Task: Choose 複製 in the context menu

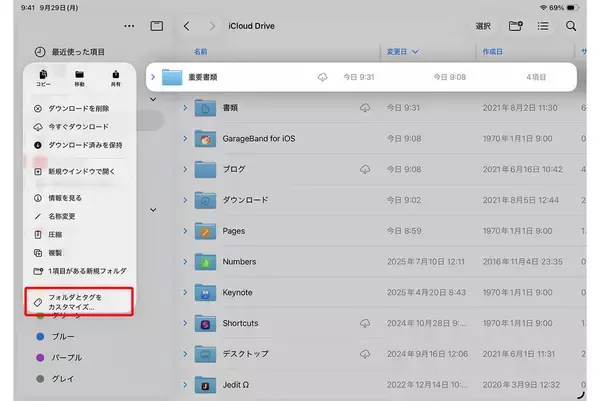Action: [x=80, y=253]
